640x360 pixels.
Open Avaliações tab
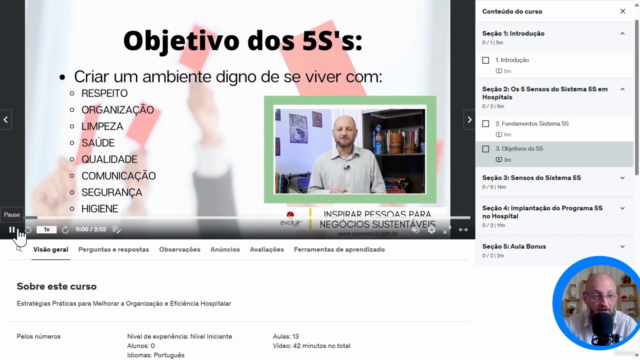pyautogui.click(x=267, y=249)
